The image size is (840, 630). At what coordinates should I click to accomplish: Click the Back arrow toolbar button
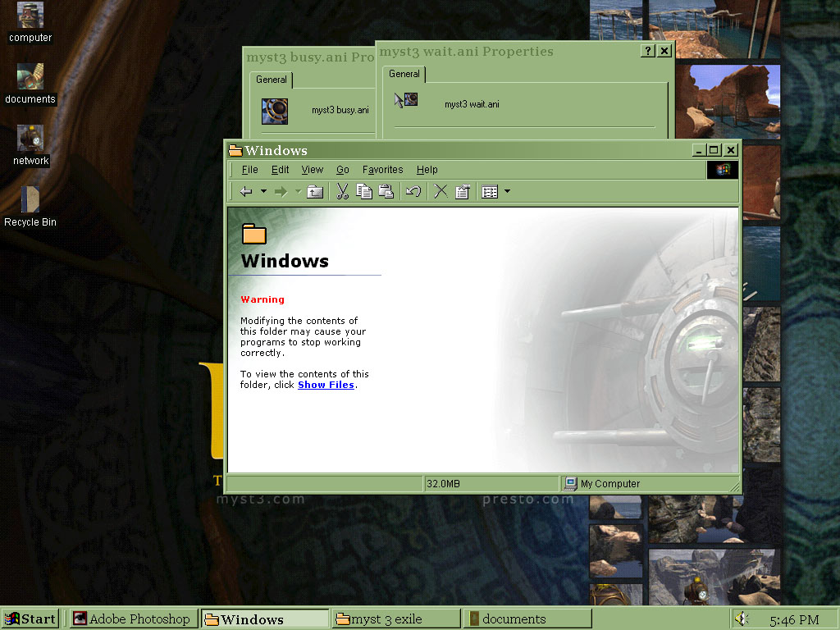click(x=245, y=192)
